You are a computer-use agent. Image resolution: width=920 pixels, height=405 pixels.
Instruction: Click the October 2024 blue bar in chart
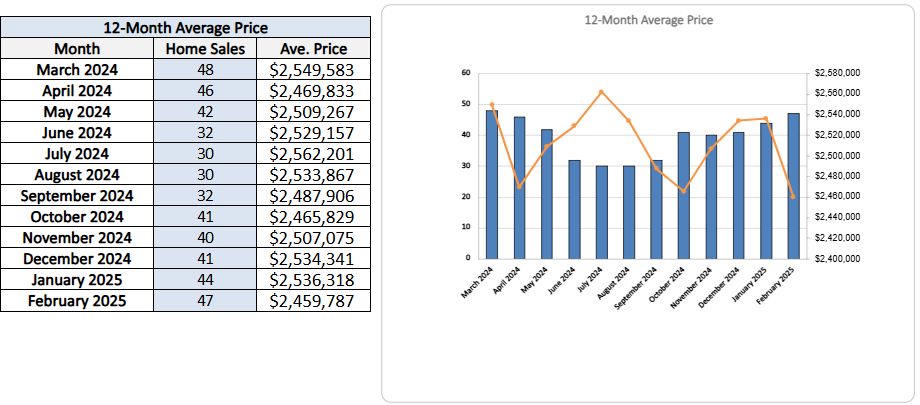coord(684,195)
